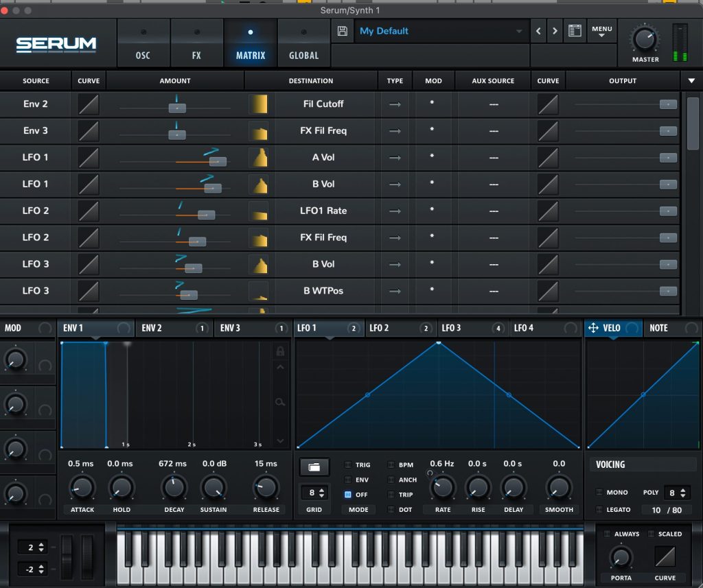Switch to the GLOBAL tab
Viewport: 703px width, 588px height.
(x=303, y=43)
